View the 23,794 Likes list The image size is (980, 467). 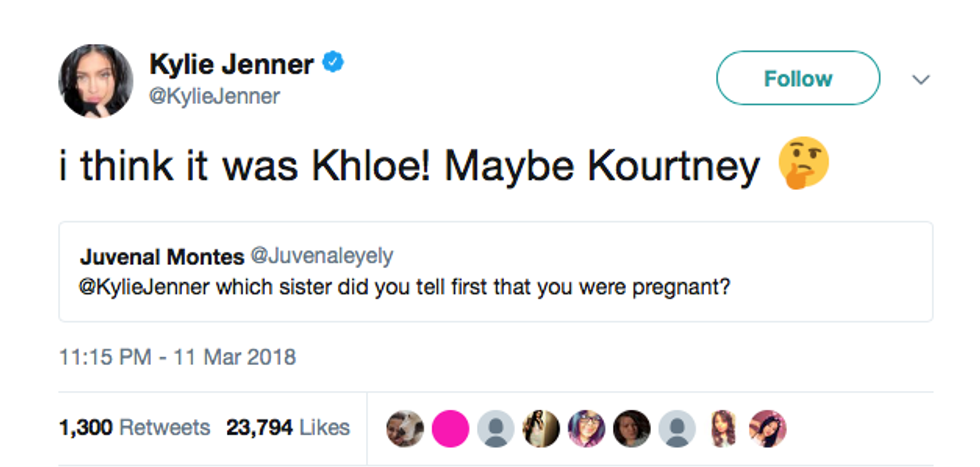point(288,428)
